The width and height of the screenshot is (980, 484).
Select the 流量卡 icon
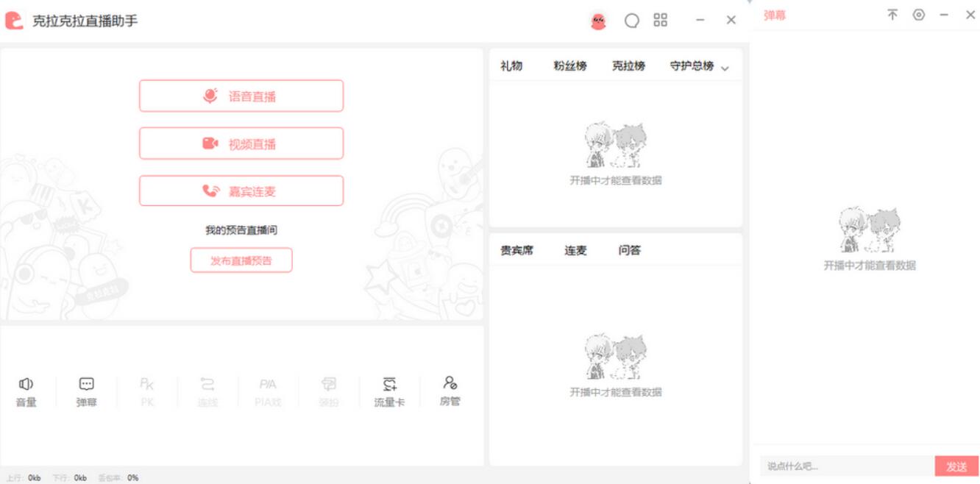[389, 392]
